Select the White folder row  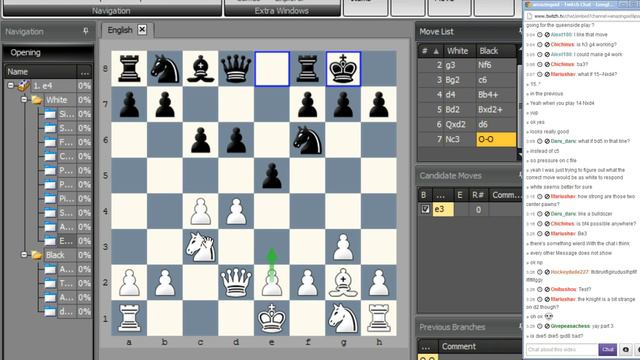(56, 100)
